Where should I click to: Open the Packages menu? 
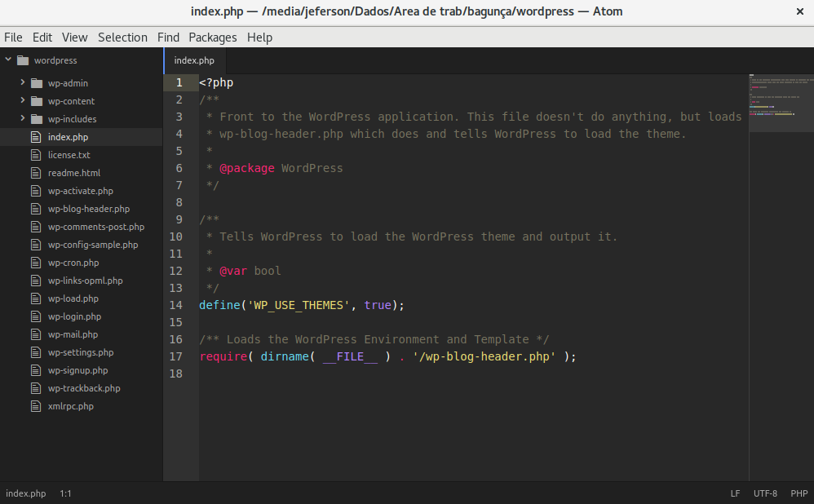point(212,37)
